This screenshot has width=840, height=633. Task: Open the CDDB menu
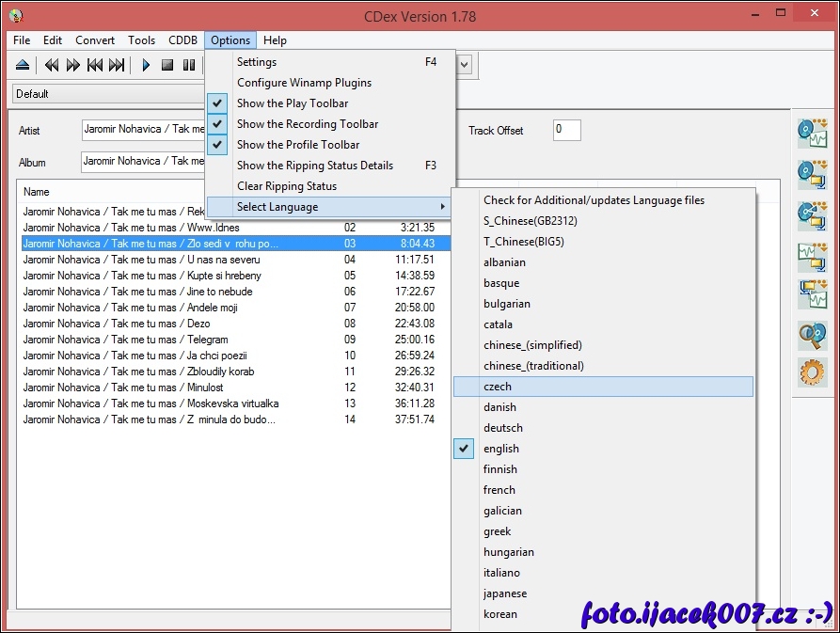182,40
